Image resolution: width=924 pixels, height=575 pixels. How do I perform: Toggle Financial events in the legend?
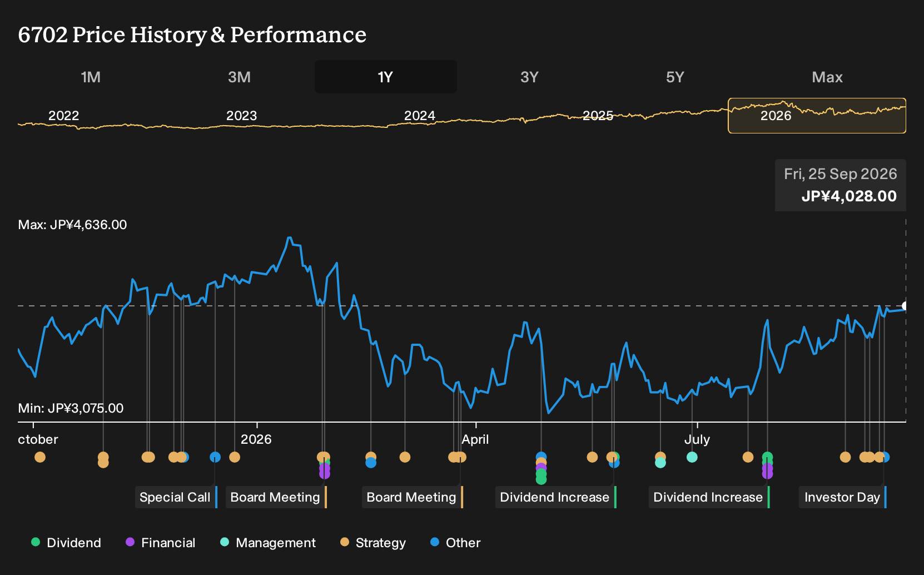160,543
